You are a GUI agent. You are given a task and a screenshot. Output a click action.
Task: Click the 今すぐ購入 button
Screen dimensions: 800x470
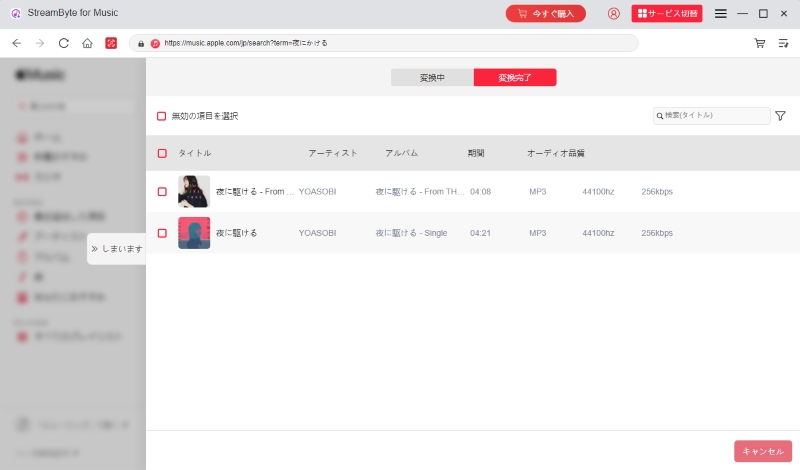tap(546, 14)
